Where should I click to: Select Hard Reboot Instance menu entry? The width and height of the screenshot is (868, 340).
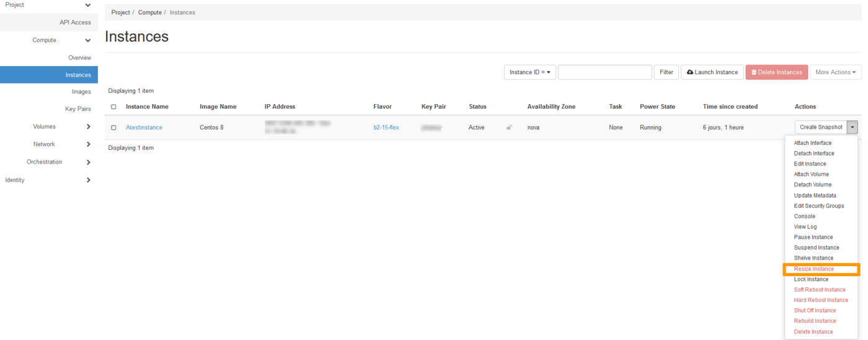point(821,300)
